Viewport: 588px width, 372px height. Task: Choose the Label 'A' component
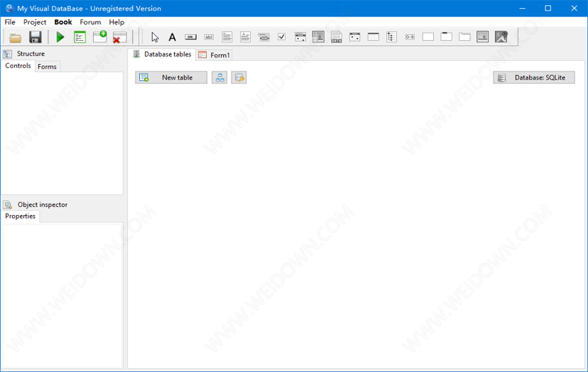pos(172,36)
